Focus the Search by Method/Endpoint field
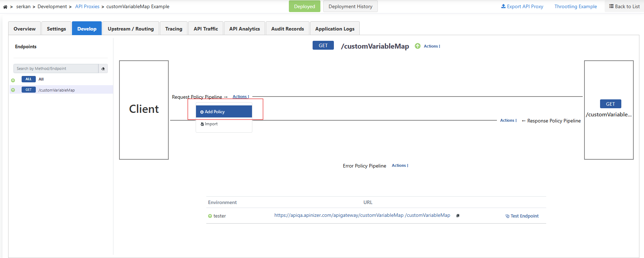This screenshot has height=258, width=644. 56,68
